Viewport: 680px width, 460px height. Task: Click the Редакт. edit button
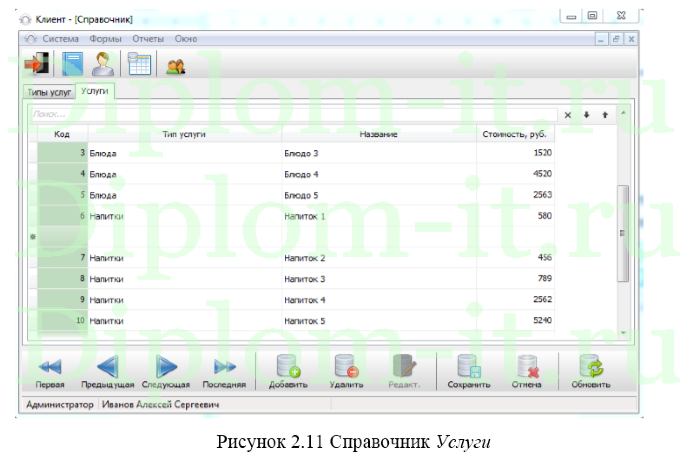tap(404, 372)
